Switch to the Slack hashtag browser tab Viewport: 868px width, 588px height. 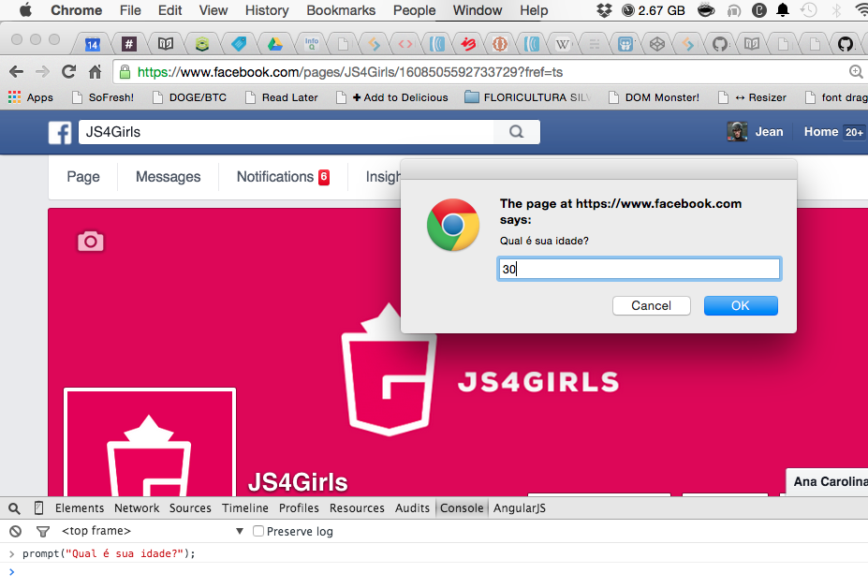pos(128,44)
